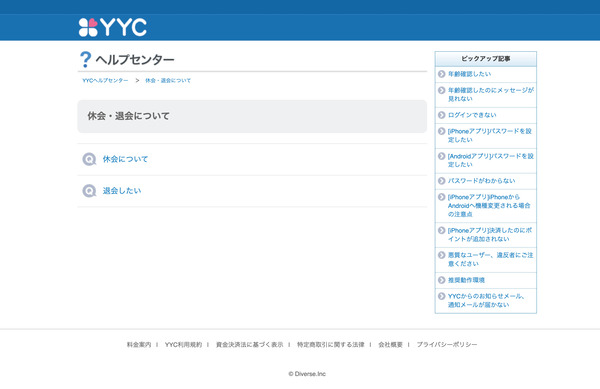The height and width of the screenshot is (389, 600).
Task: Click the ピックアップ記事 sidebar header
Action: (486, 59)
